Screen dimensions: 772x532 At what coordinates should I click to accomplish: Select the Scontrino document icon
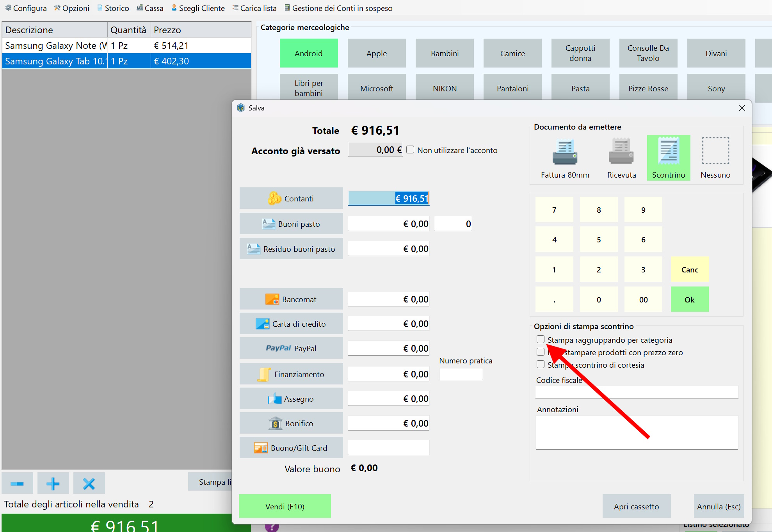pos(669,158)
